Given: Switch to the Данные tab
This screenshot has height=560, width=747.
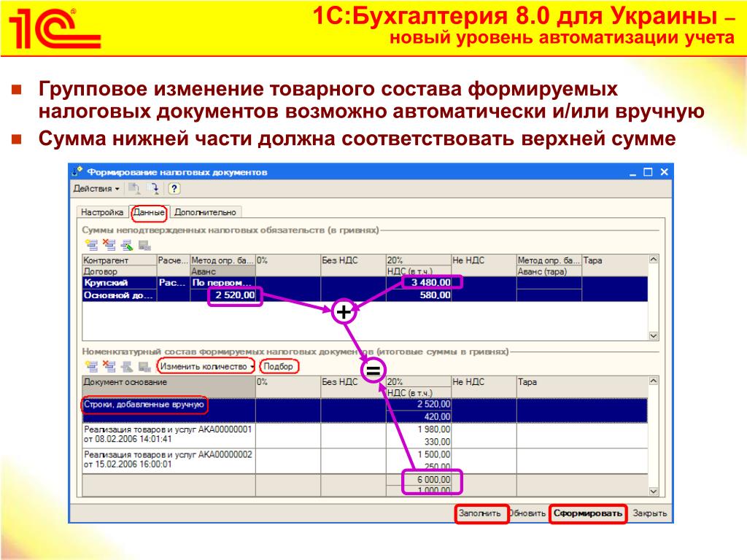Looking at the screenshot, I should [x=149, y=212].
